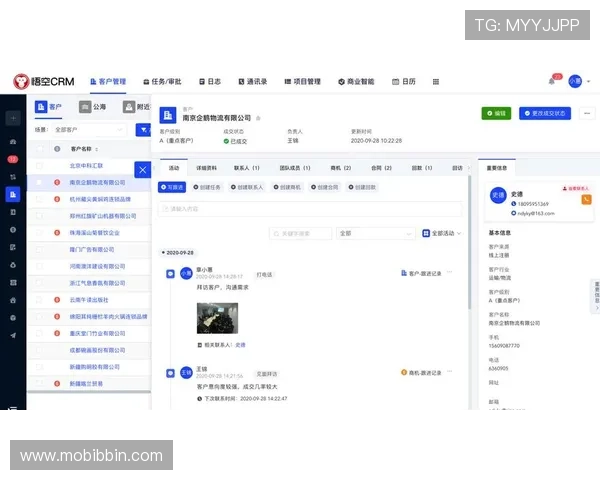Click the paper plane icon in sidebar
Image resolution: width=600 pixels, height=480 pixels.
click(13, 335)
